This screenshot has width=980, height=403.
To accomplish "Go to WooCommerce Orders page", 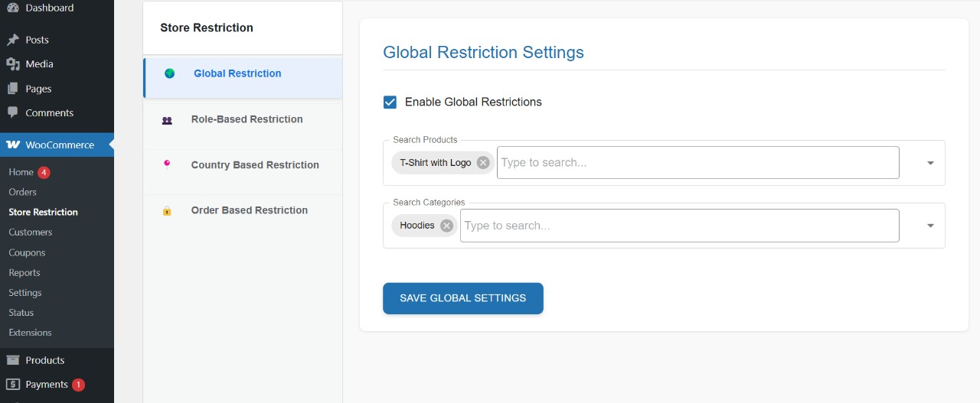I will (x=23, y=192).
